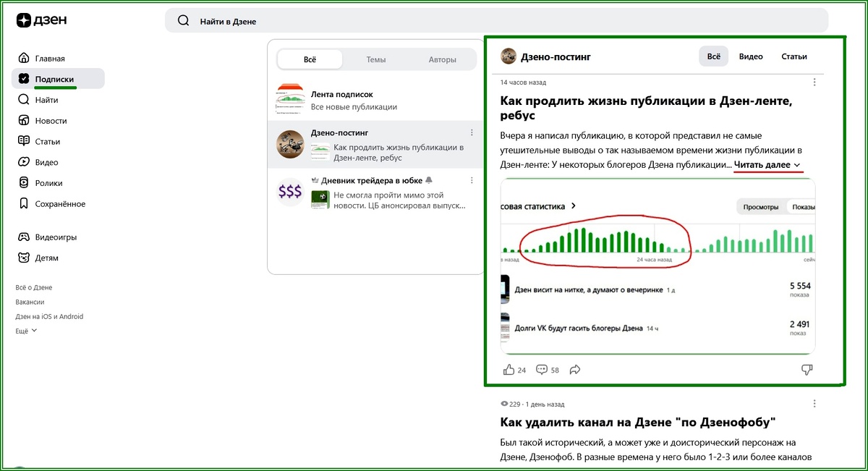This screenshot has width=868, height=471.
Task: Open Лента подписок row
Action: (375, 101)
